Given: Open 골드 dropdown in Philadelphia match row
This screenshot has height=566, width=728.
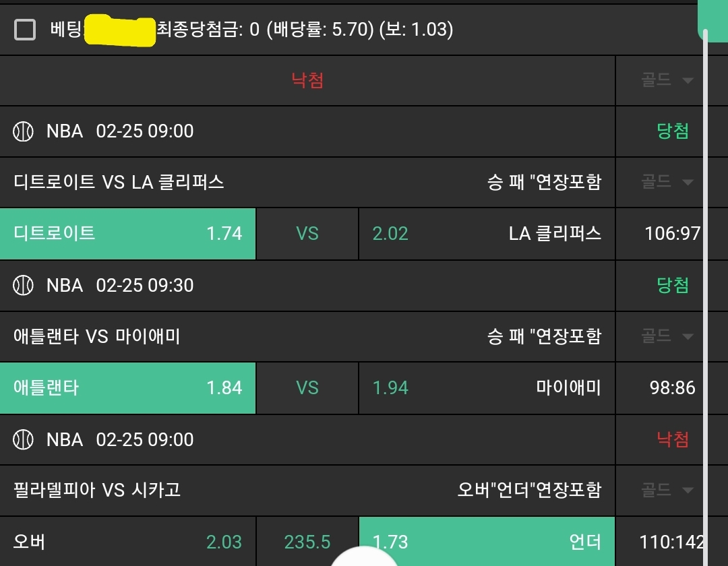Looking at the screenshot, I should 667,491.
